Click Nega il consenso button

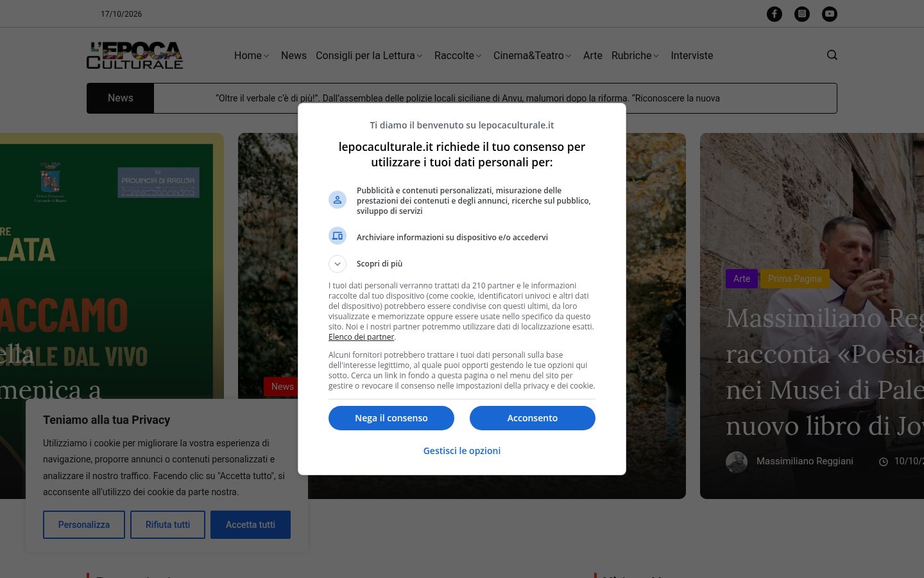pos(391,418)
